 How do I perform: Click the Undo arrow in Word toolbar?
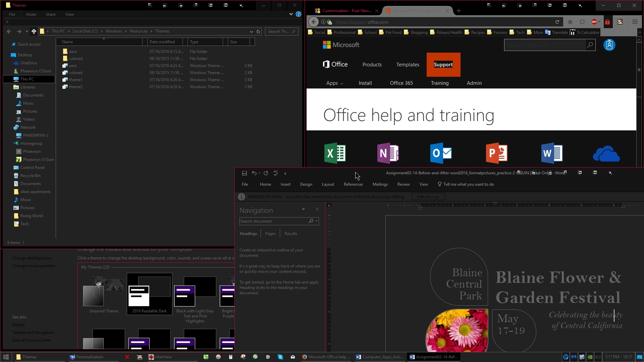click(x=254, y=173)
